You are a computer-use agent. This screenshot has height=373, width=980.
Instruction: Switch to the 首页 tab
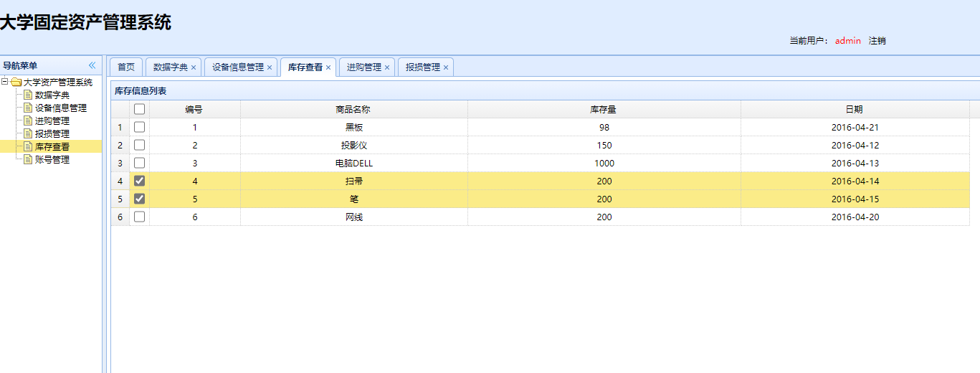pos(126,67)
